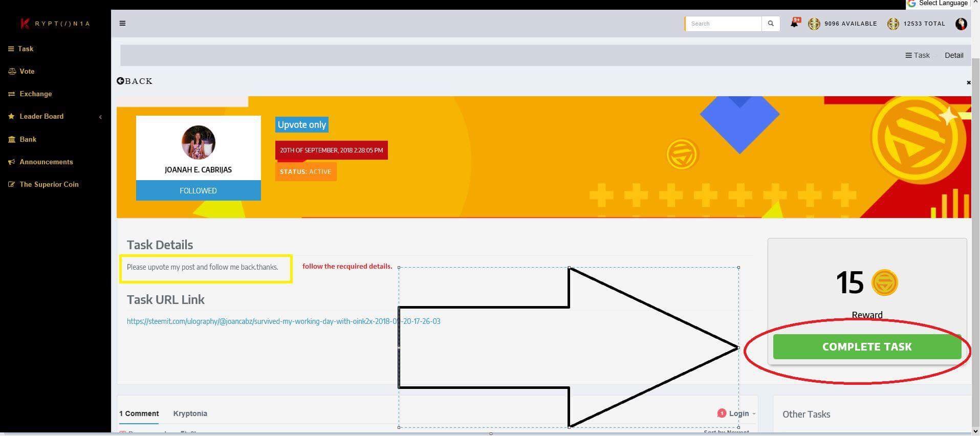The image size is (980, 436).
Task: Click the Announcements megaphone icon
Action: [x=11, y=162]
